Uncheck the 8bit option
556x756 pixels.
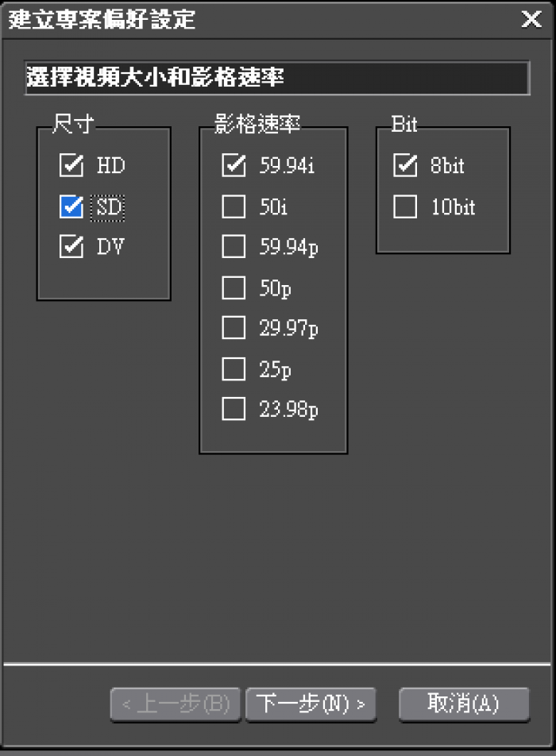point(405,166)
